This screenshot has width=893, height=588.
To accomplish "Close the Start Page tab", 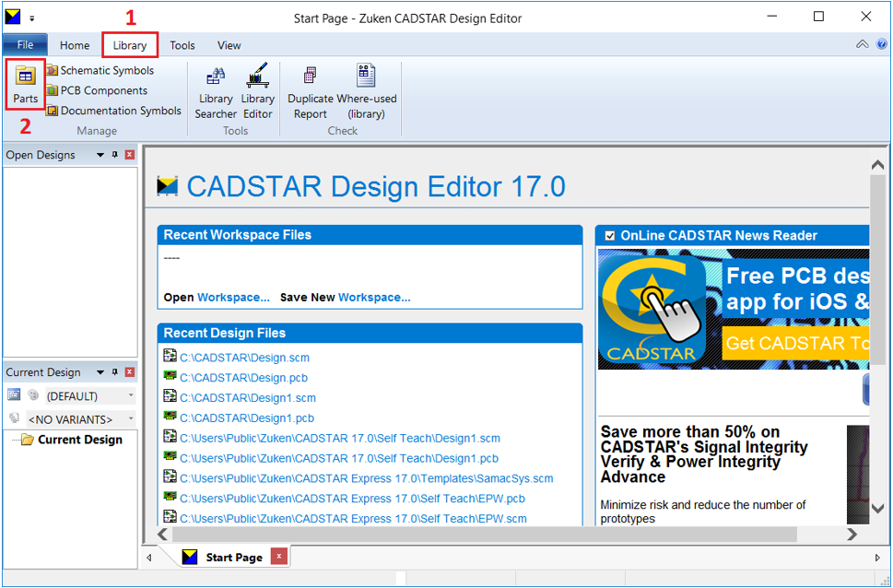I will [x=278, y=557].
